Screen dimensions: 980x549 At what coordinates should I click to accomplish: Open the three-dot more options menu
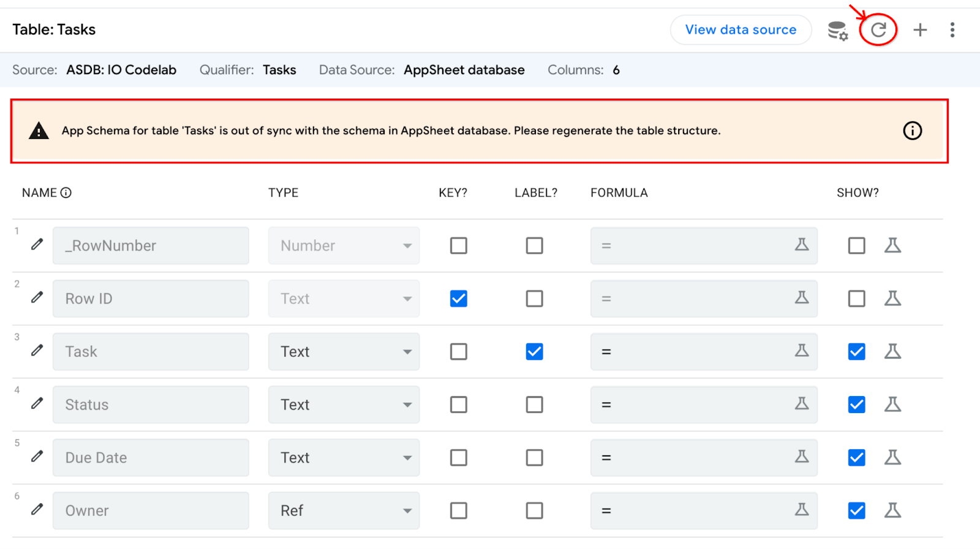click(x=952, y=30)
